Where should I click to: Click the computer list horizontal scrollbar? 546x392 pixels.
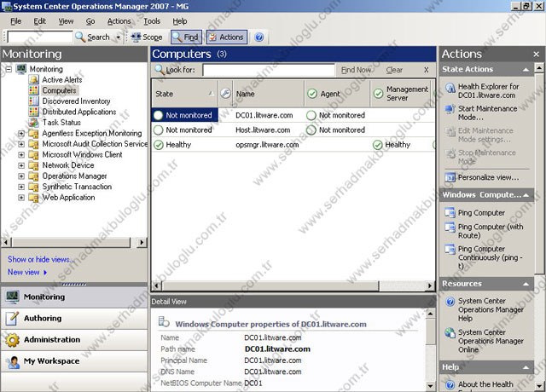pos(270,286)
